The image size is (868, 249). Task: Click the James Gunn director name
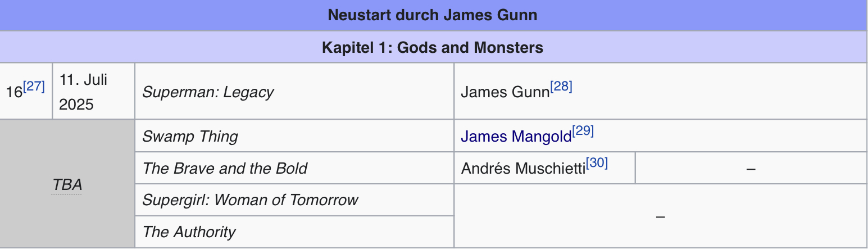[x=505, y=92]
